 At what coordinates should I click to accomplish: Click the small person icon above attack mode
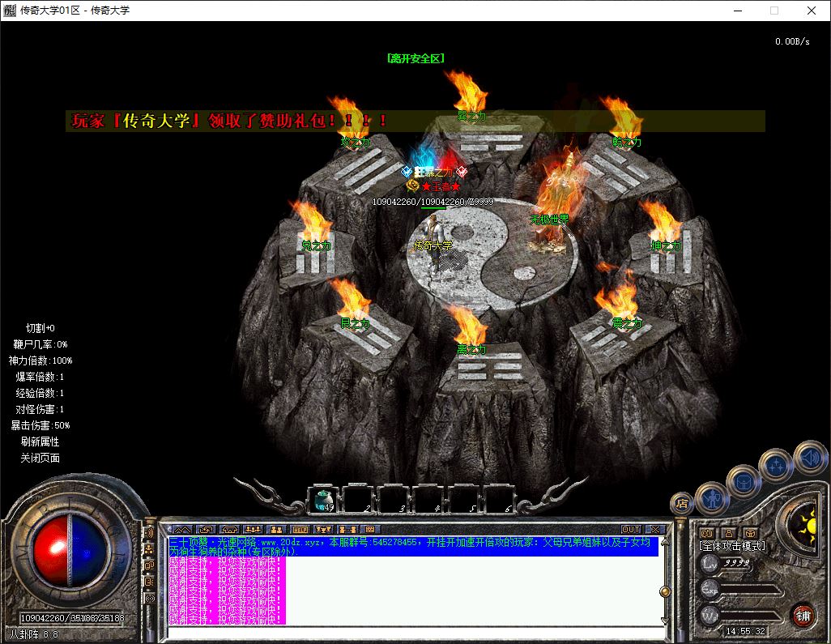tap(729, 533)
